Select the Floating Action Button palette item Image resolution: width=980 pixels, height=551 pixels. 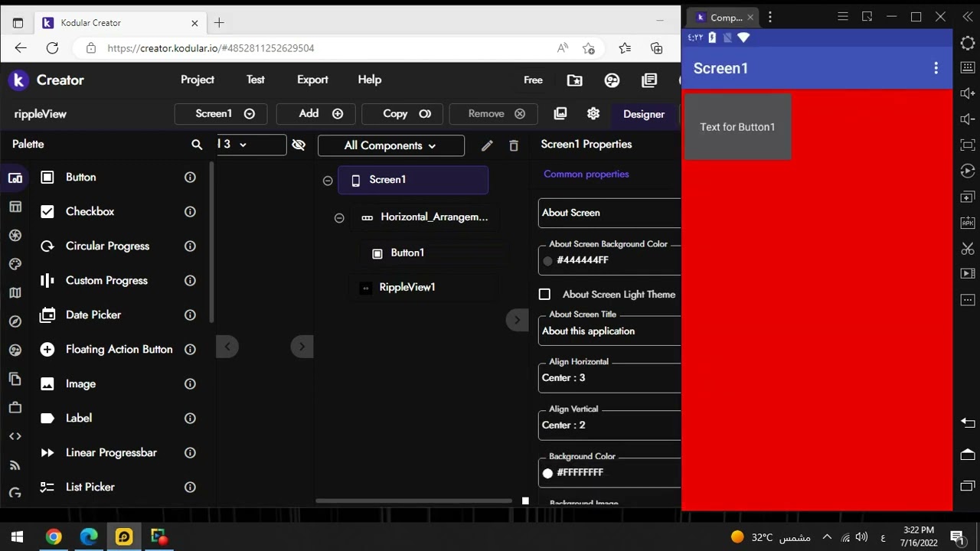coord(119,350)
